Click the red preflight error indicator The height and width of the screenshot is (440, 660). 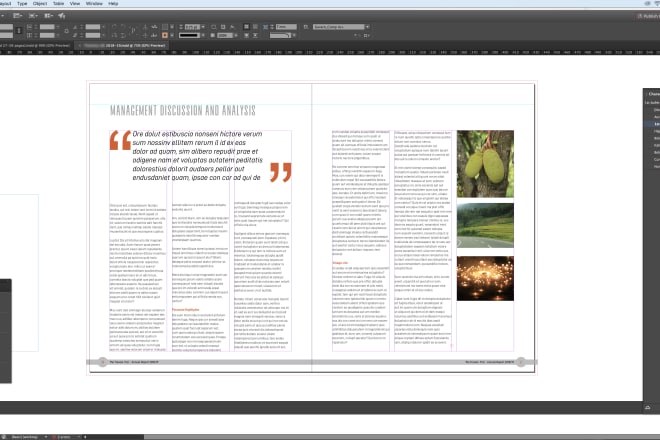pyautogui.click(x=54, y=437)
